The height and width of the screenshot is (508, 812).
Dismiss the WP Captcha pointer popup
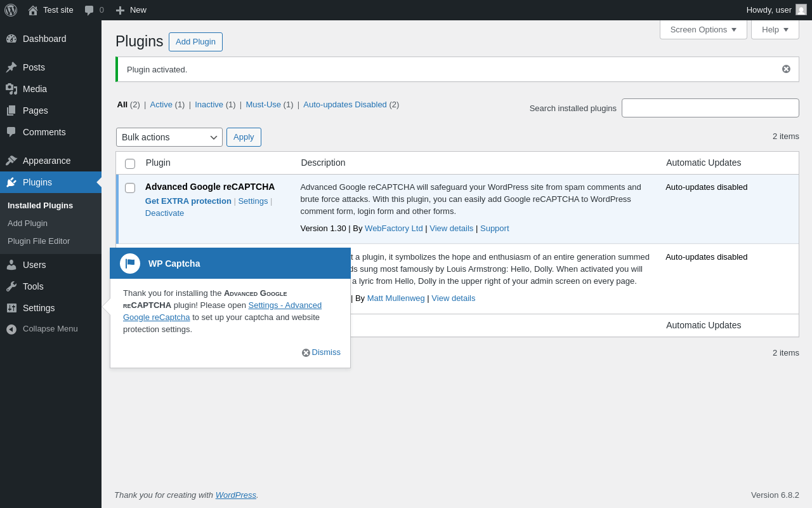(321, 352)
